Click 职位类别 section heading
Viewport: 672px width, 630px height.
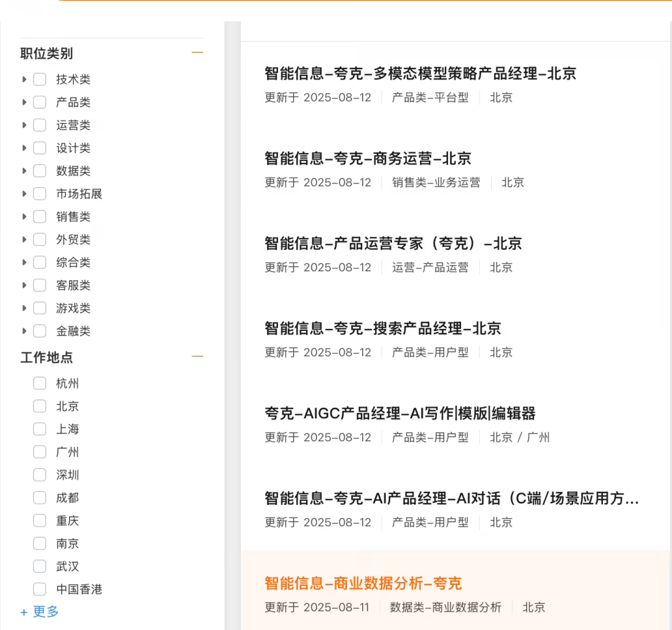[47, 53]
